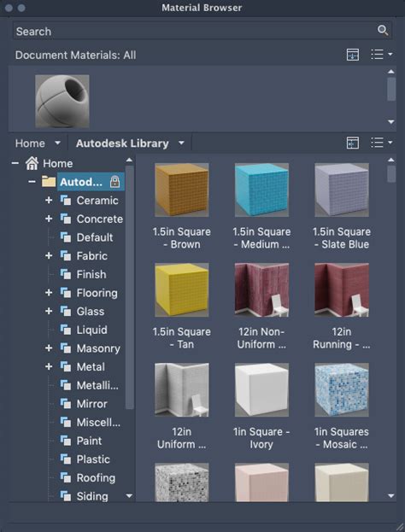405x532 pixels.
Task: Select the gray speckled mosaic cube thumbnail
Action: (182, 482)
